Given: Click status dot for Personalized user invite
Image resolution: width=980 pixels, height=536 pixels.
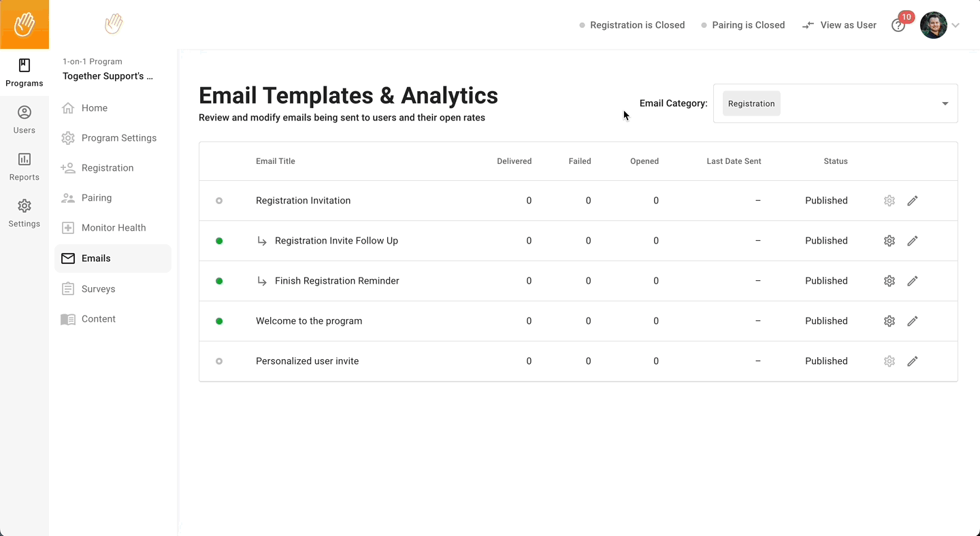Looking at the screenshot, I should (219, 361).
